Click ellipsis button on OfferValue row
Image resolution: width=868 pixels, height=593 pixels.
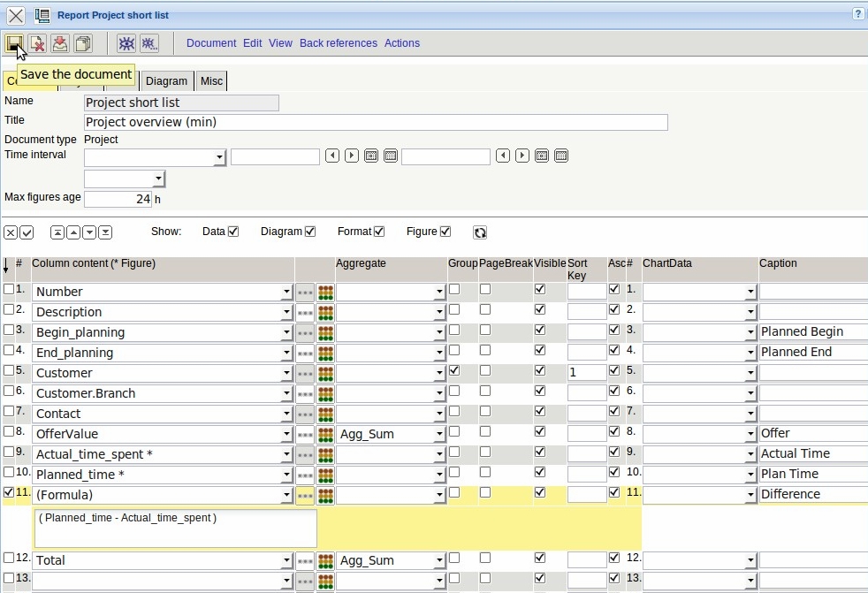(x=305, y=434)
